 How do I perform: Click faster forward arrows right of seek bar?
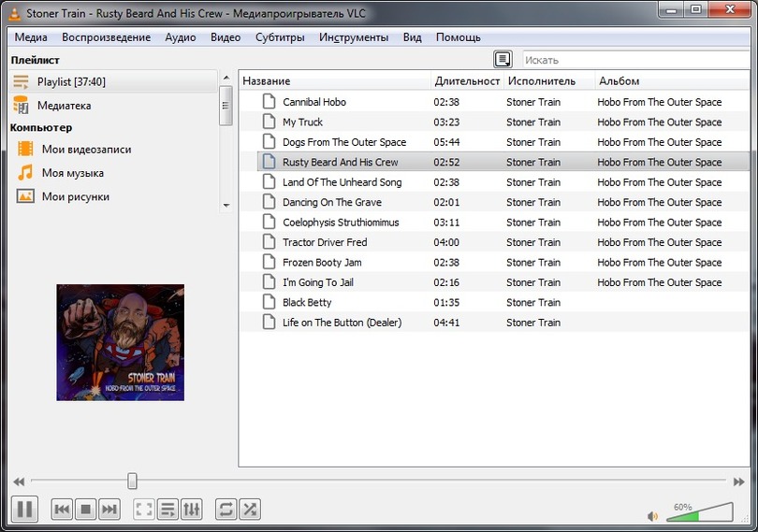738,482
